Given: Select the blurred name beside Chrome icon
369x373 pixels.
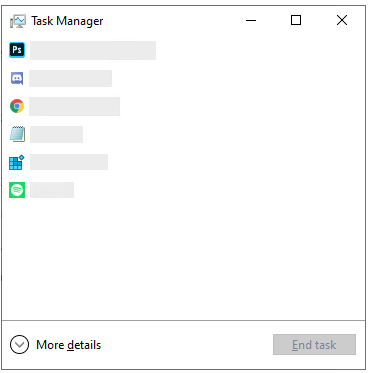Looking at the screenshot, I should pyautogui.click(x=75, y=106).
